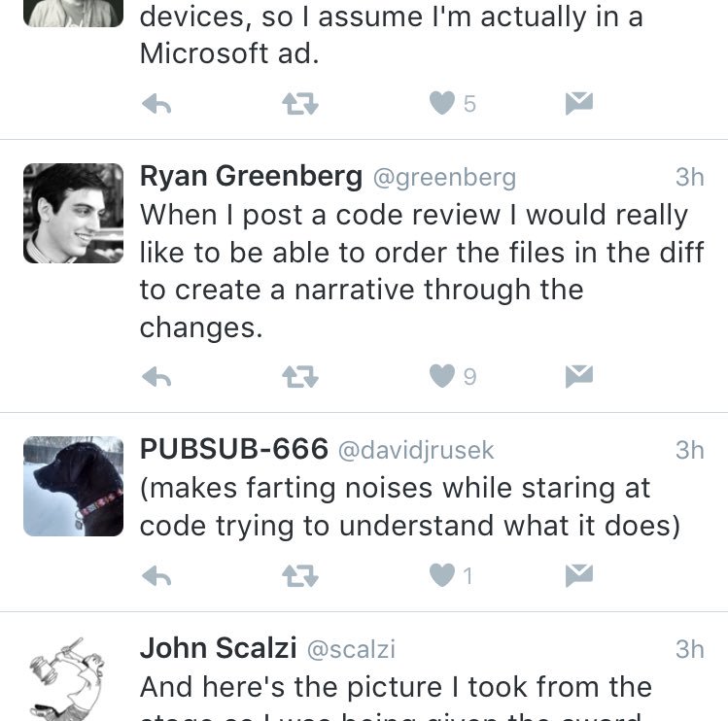Retweet PUBSUB-666's farting noises tweet
Image resolution: width=728 pixels, height=721 pixels.
[300, 576]
